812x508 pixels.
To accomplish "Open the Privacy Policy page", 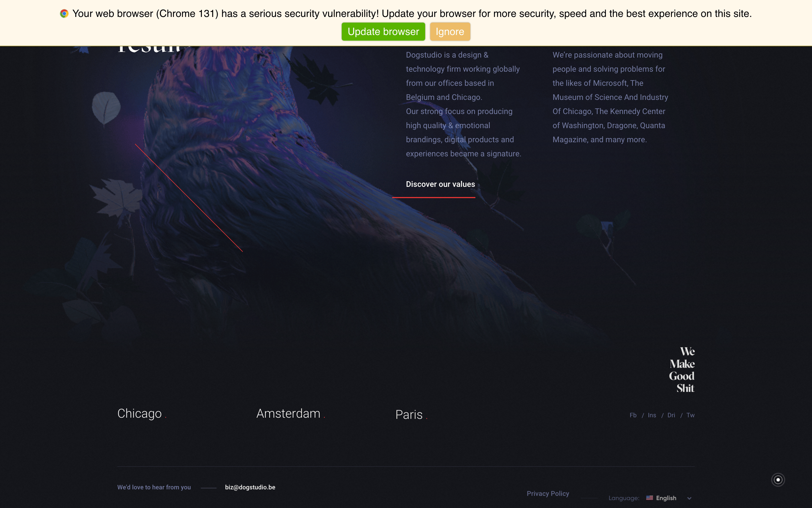I will [548, 494].
